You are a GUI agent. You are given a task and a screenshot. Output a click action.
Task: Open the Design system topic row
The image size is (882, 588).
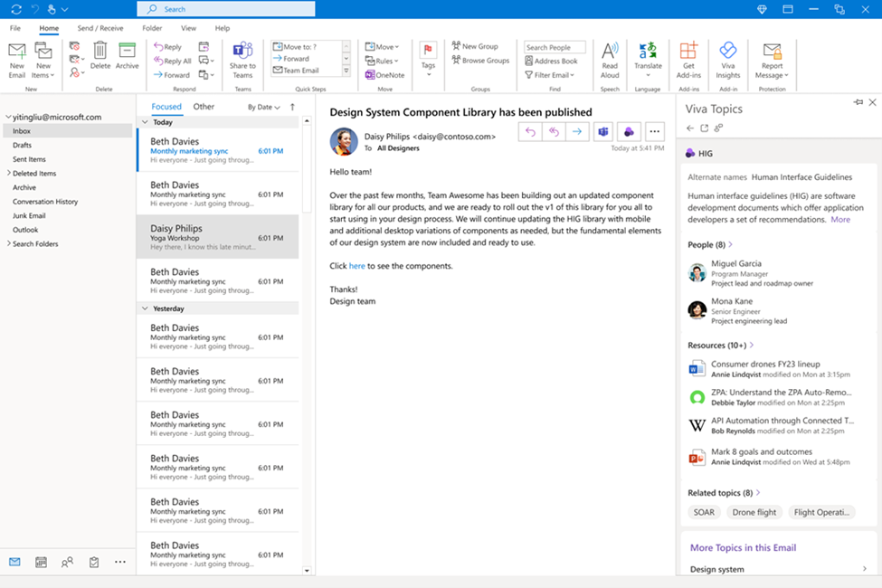point(779,569)
